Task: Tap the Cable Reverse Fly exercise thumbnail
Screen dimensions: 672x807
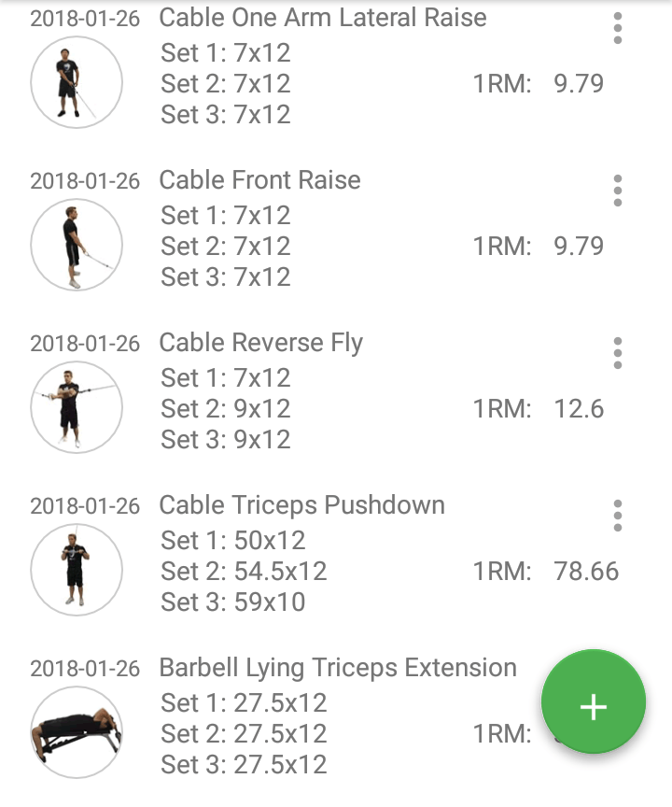Action: [x=77, y=407]
